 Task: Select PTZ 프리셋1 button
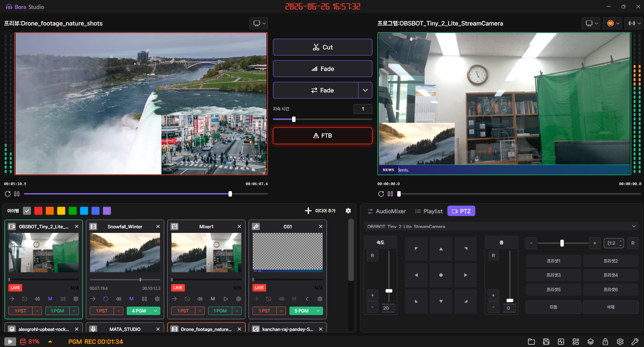coord(553,261)
